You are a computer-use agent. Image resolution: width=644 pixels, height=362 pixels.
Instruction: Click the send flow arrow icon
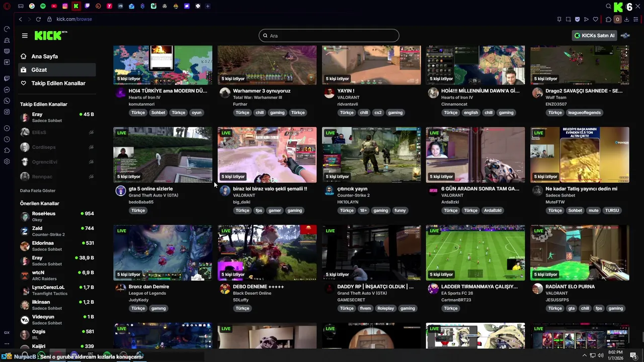pos(586,19)
